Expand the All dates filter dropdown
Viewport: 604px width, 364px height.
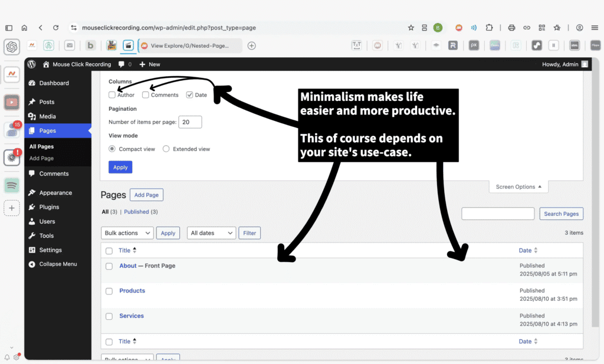211,233
